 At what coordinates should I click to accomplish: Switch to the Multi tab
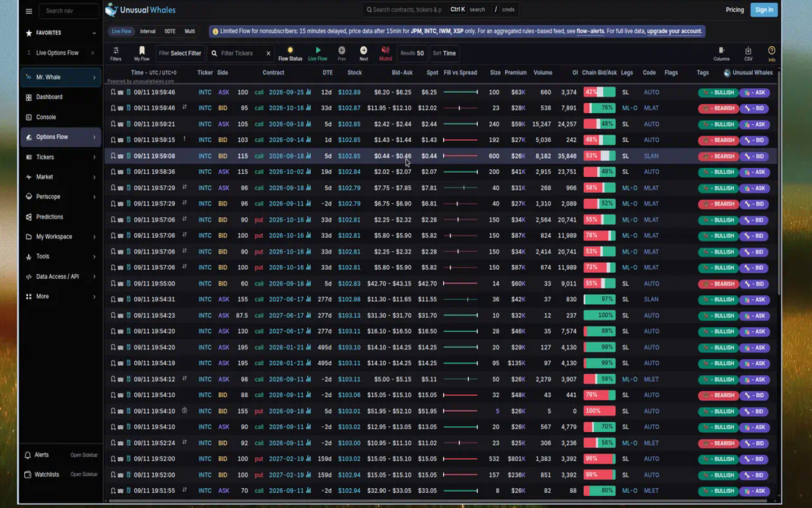(190, 32)
